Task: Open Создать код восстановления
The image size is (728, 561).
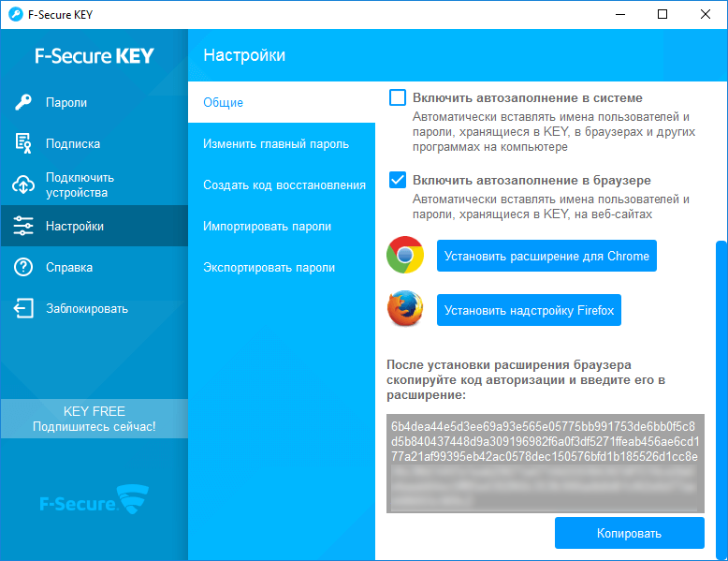Action: tap(282, 185)
